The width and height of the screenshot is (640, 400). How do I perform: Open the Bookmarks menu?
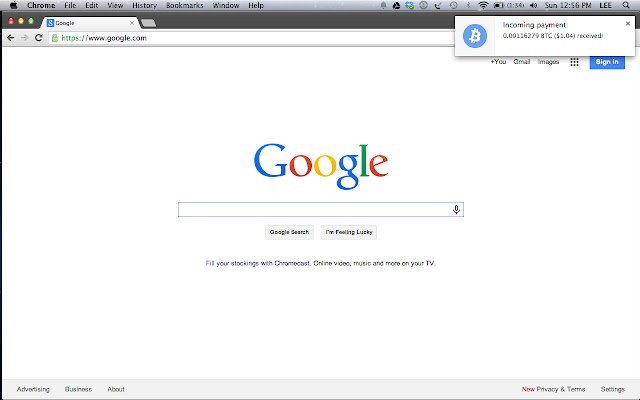pyautogui.click(x=184, y=5)
